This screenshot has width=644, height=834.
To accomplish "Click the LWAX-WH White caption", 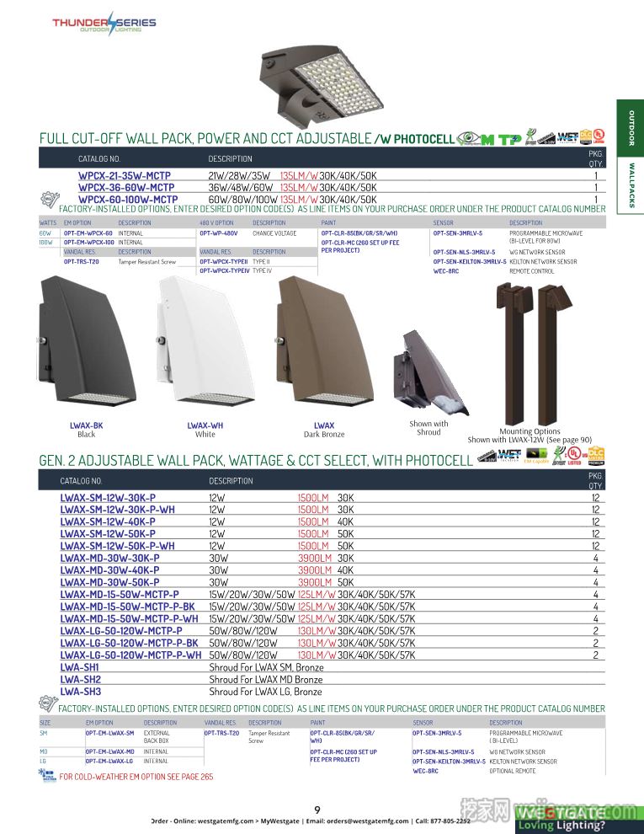I will click(x=205, y=430).
